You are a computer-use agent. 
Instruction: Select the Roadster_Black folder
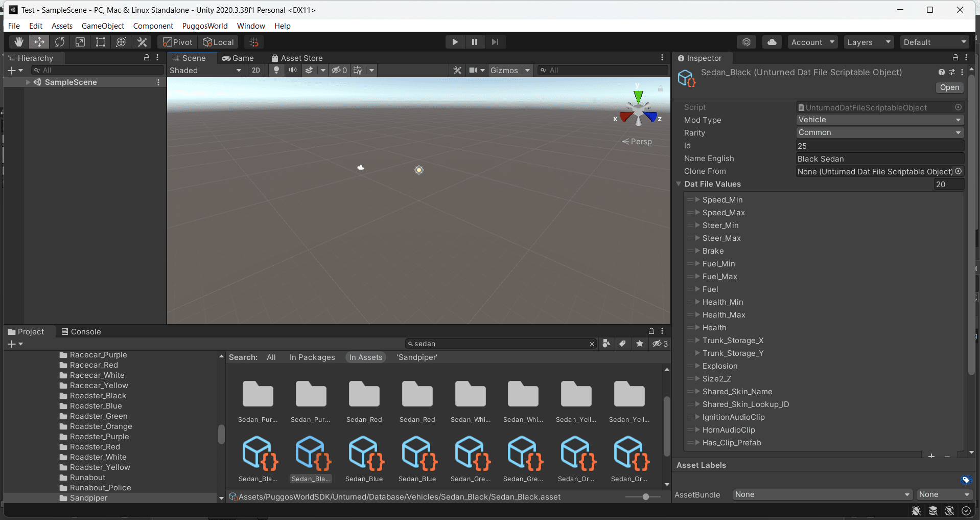point(92,395)
